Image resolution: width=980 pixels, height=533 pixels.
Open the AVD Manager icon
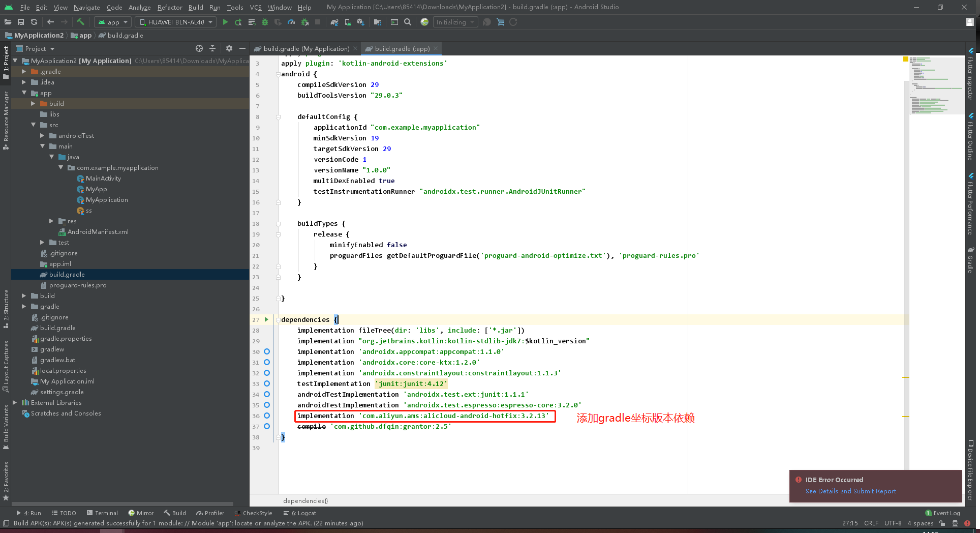click(x=348, y=22)
